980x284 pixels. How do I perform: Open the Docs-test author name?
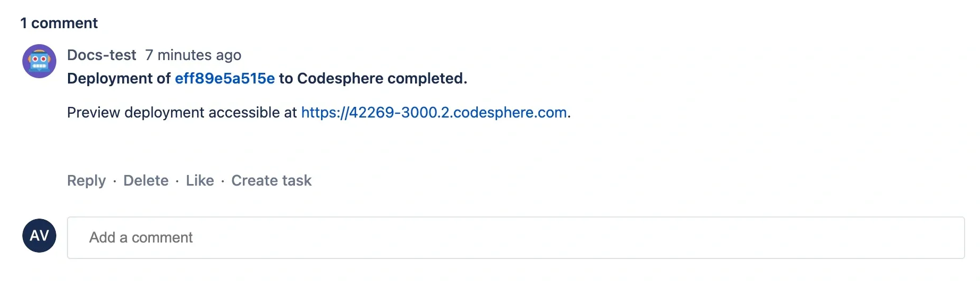coord(102,55)
